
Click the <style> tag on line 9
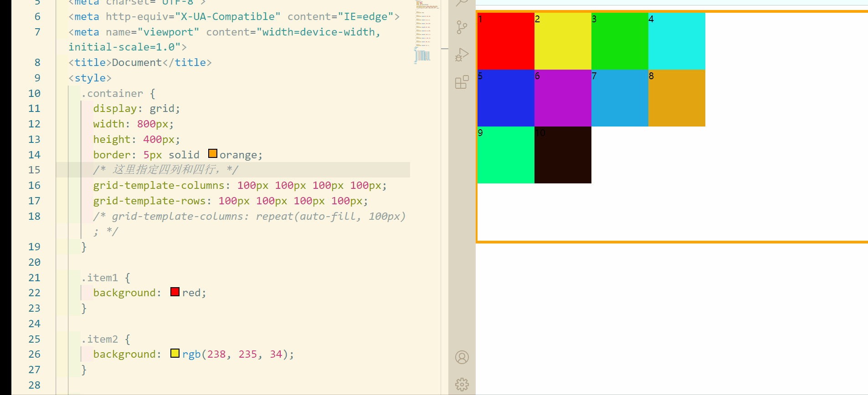point(90,78)
